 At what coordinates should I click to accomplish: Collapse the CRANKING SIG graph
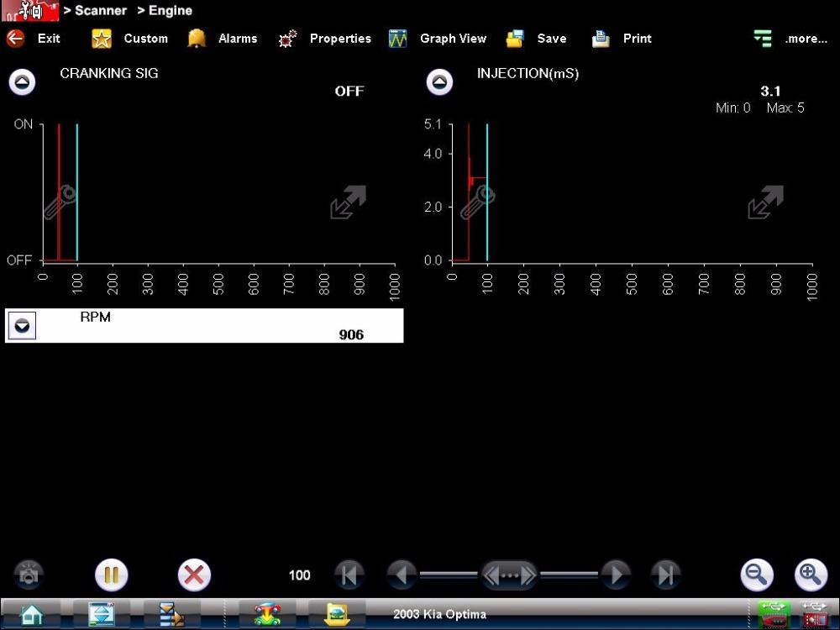coord(22,82)
